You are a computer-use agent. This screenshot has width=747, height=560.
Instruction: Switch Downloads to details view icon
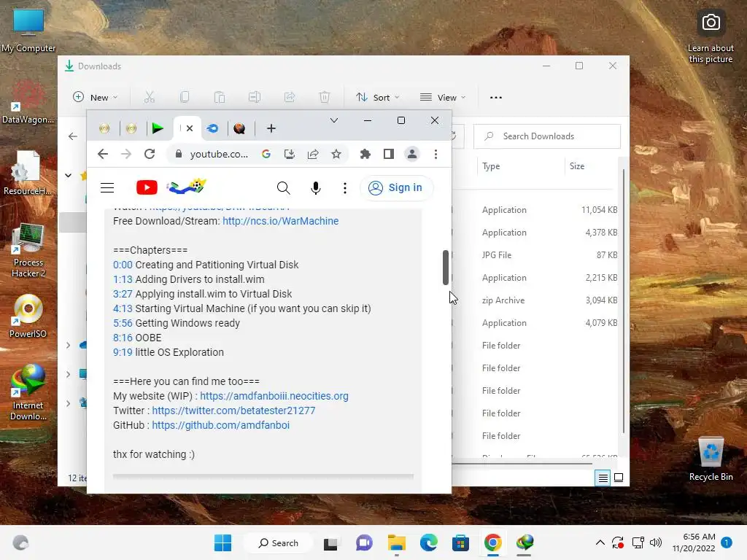coord(603,478)
